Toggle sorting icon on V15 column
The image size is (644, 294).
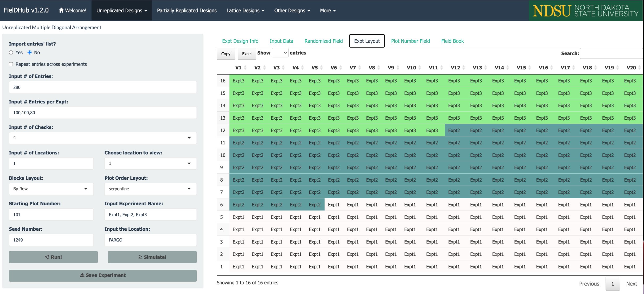(530, 68)
